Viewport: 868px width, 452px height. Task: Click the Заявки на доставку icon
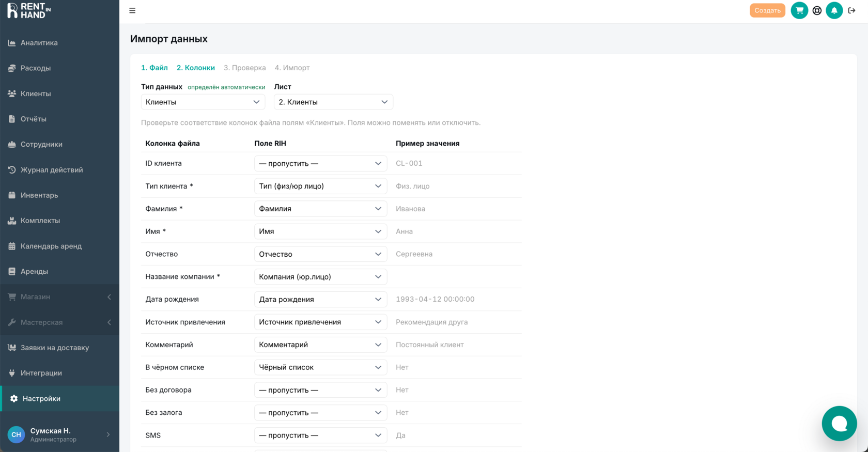[12, 348]
